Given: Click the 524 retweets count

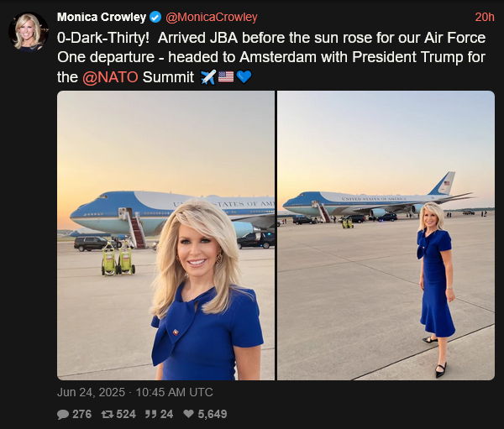Looking at the screenshot, I should [x=126, y=414].
